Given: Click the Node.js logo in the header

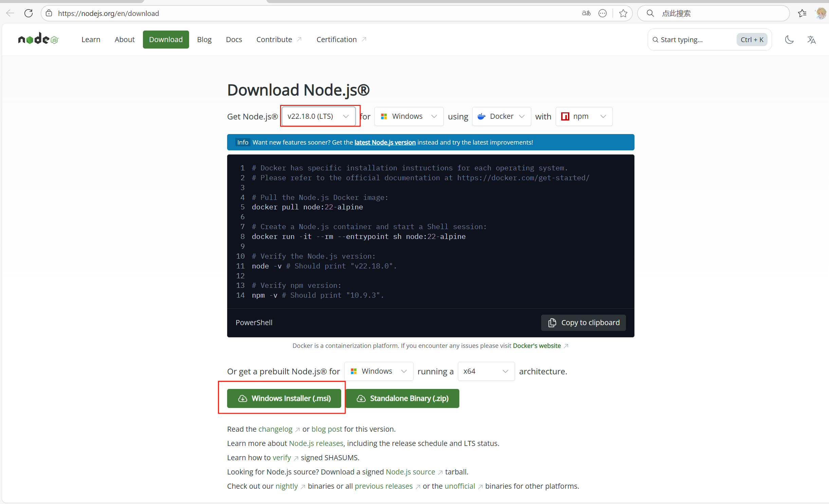Looking at the screenshot, I should coord(38,38).
